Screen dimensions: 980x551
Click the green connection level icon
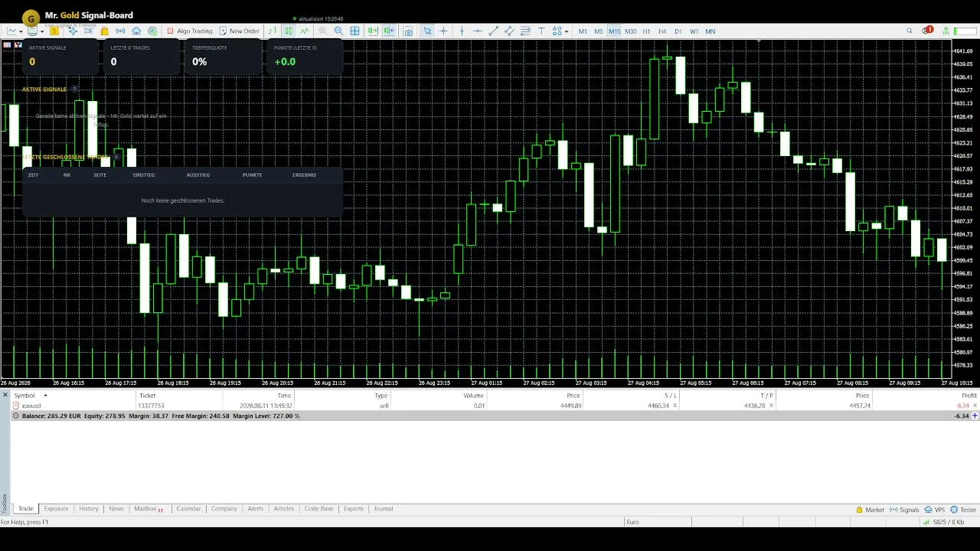tap(946, 31)
